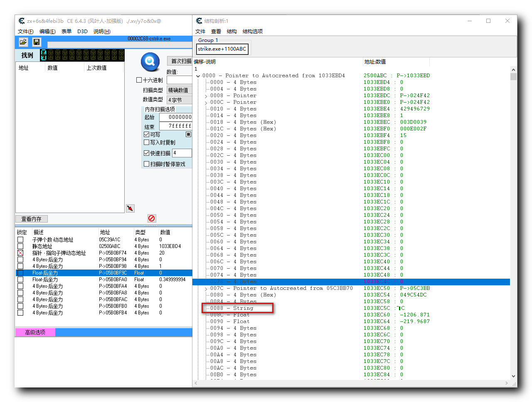
Task: Click the structure list vertical scrollbar thumb
Action: coord(513,77)
